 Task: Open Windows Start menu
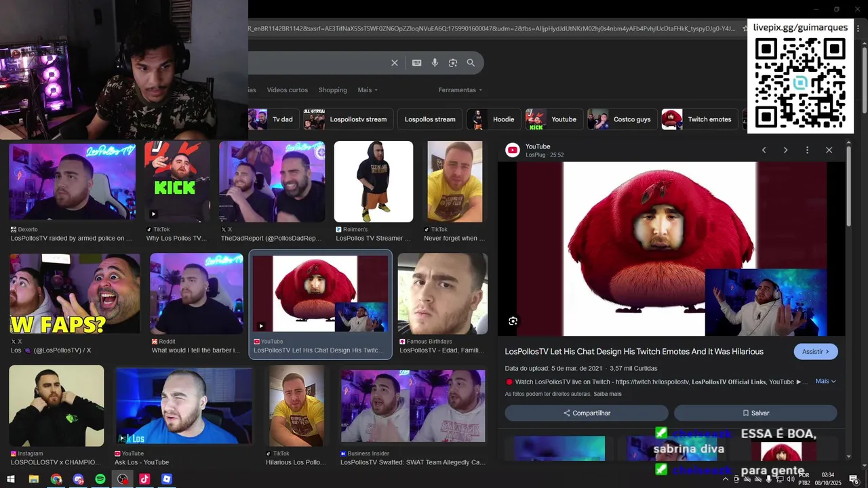click(11, 479)
